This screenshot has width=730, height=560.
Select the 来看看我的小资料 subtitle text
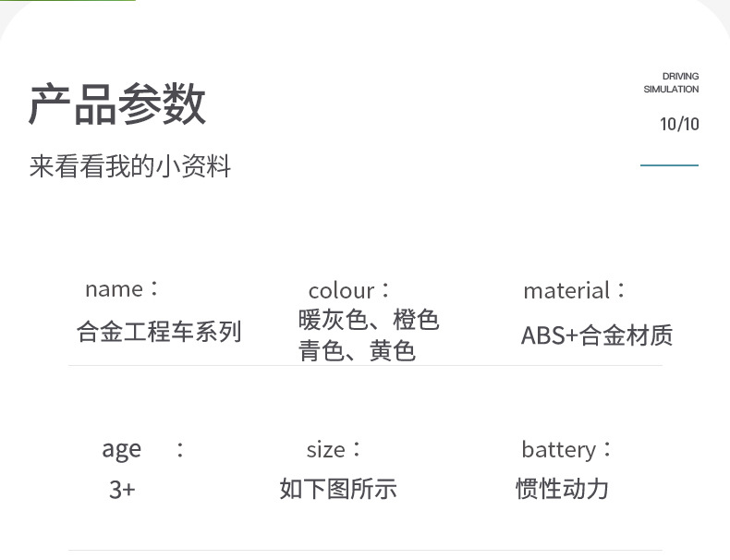[x=130, y=167]
